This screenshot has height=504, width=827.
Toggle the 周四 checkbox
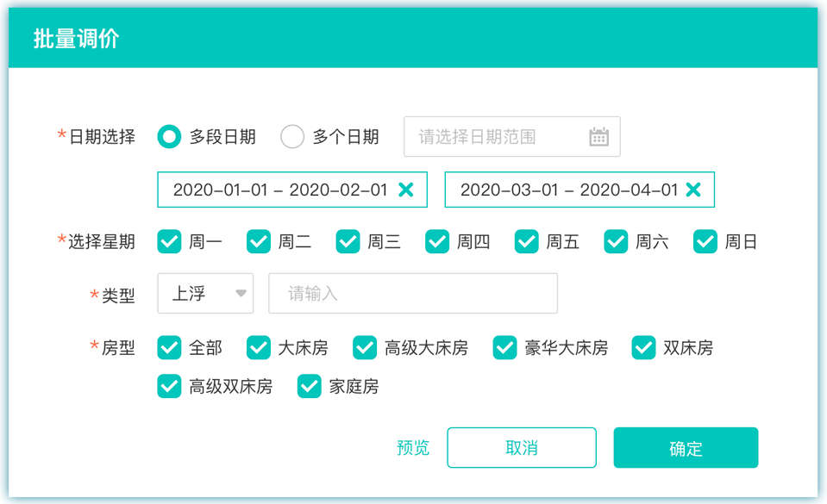click(437, 241)
